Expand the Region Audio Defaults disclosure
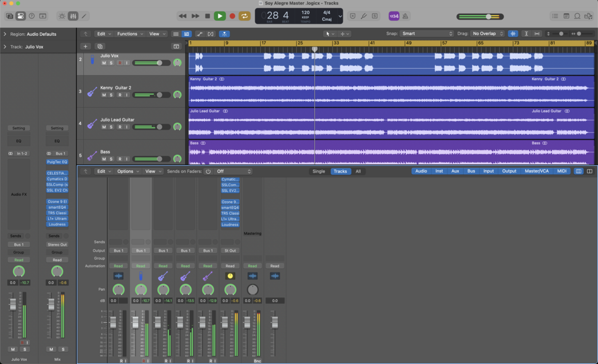This screenshot has width=598, height=364. coord(5,34)
